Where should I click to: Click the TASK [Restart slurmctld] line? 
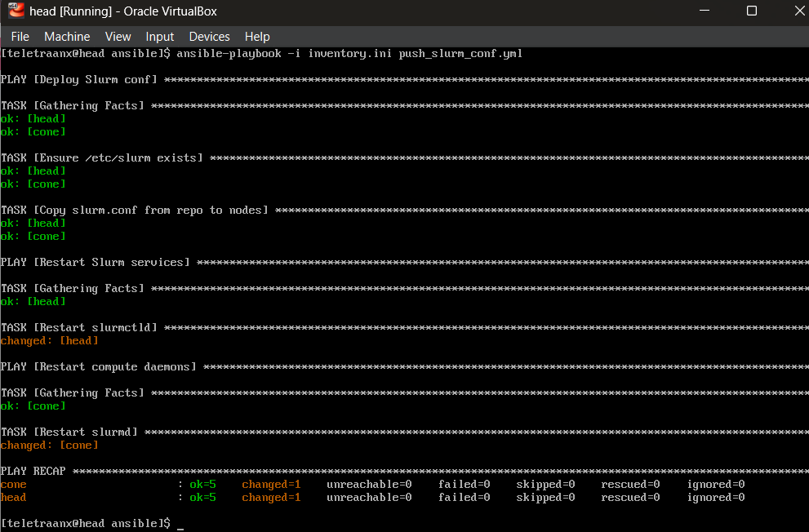79,328
